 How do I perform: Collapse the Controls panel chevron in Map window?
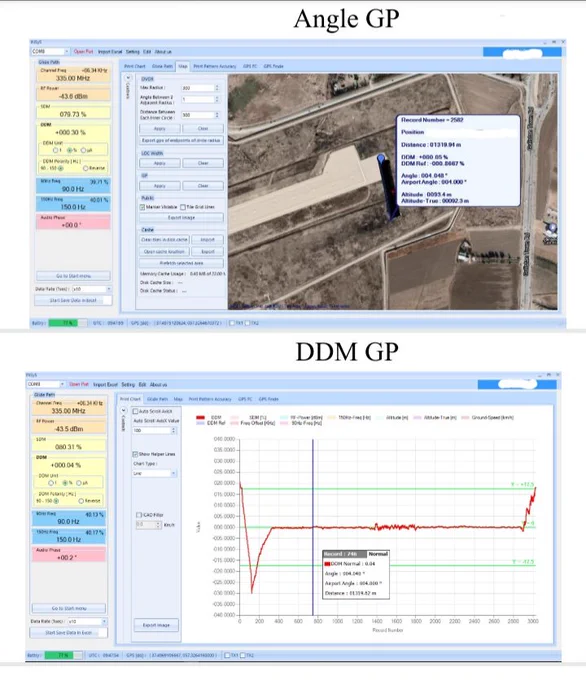(128, 78)
